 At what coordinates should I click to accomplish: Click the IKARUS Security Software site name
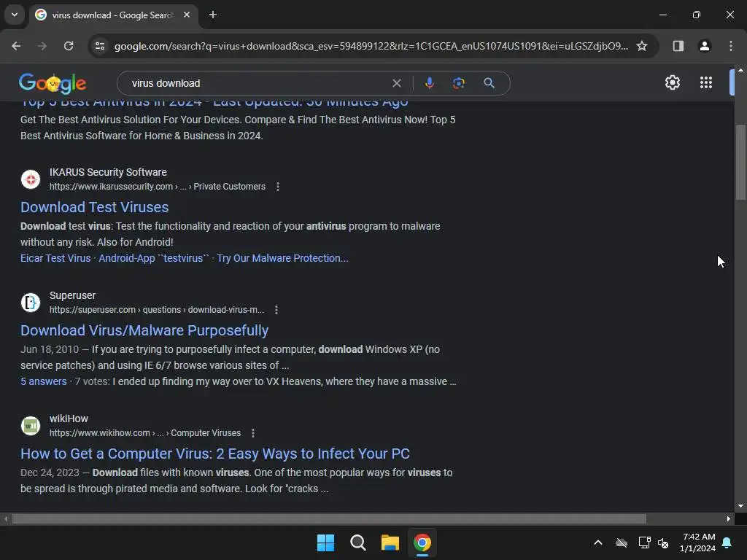point(108,172)
